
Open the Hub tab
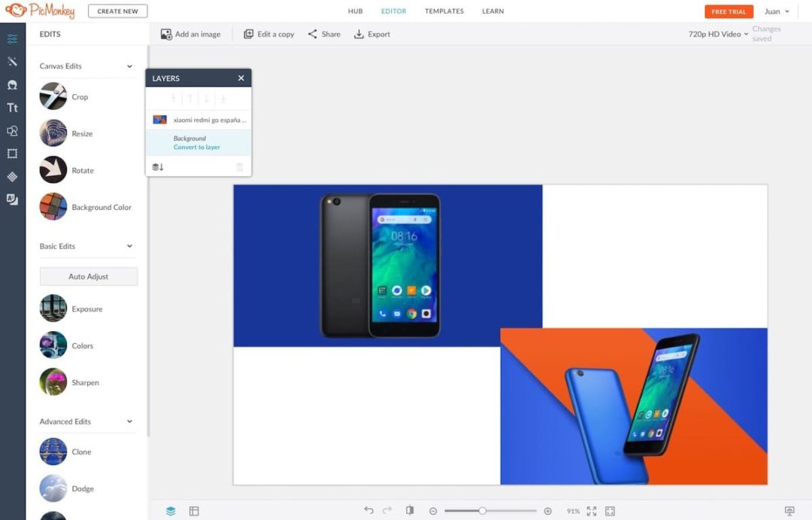coord(355,11)
